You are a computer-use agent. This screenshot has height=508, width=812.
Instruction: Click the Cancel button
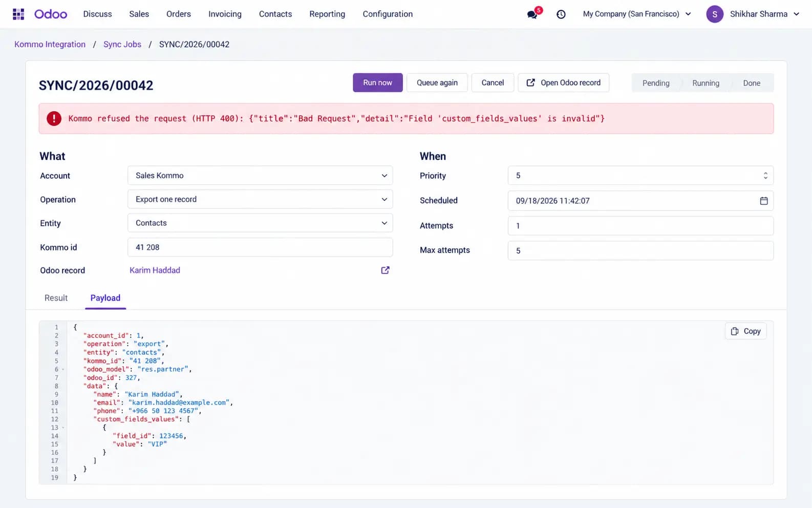coord(493,82)
